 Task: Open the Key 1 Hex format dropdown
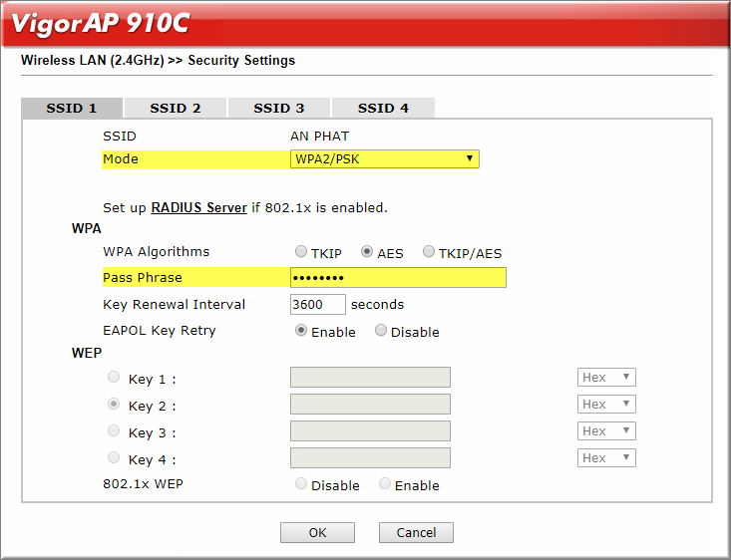coord(606,378)
